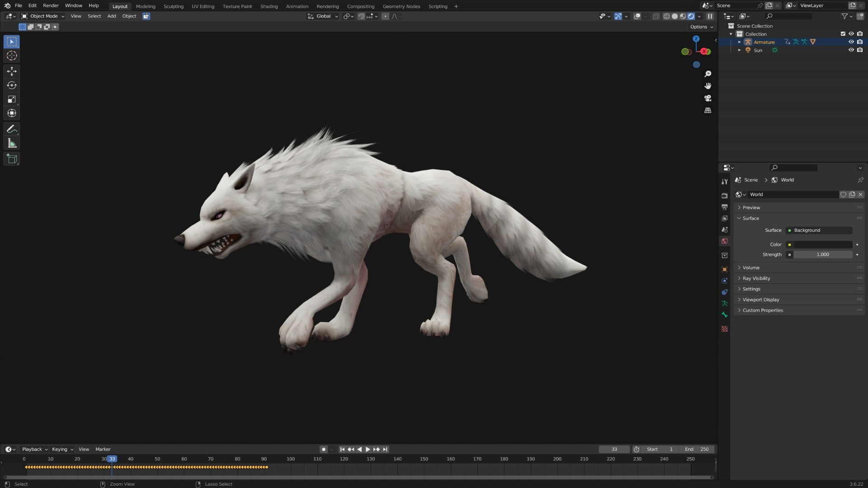Switch perspective/orthographic grid icon
This screenshot has width=868, height=488.
[708, 110]
